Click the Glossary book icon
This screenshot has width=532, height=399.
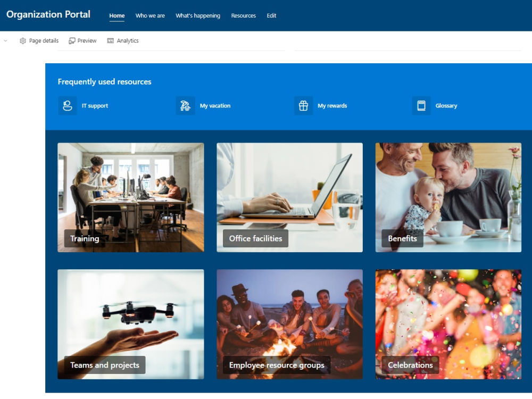(421, 105)
